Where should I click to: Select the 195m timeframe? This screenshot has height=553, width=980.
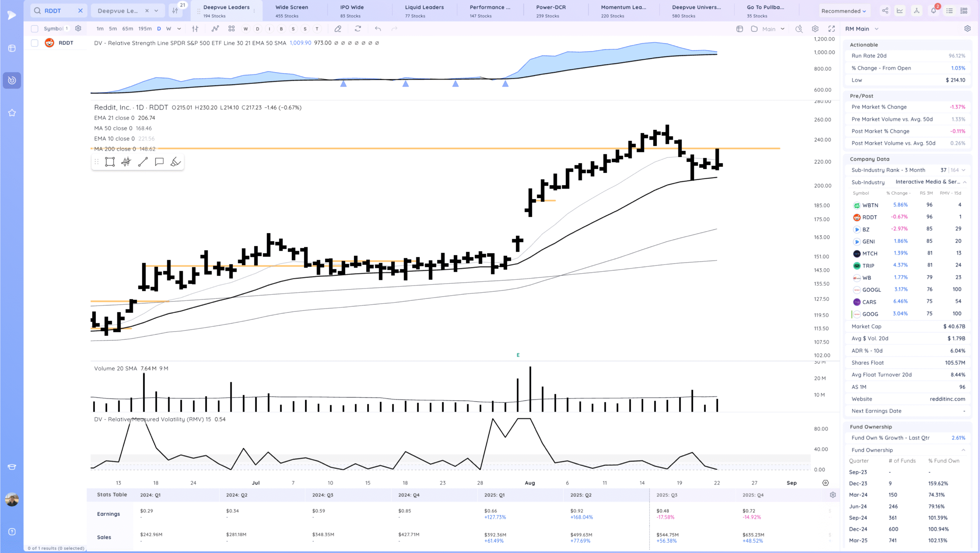point(145,29)
